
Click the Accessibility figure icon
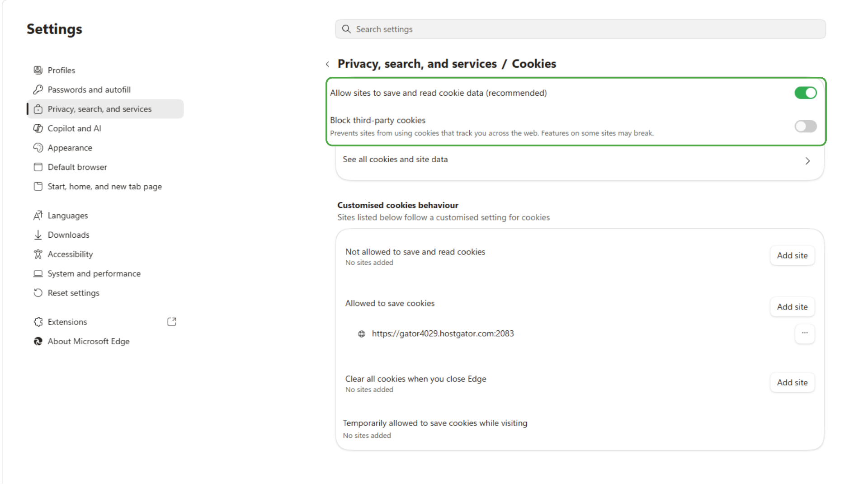[38, 254]
